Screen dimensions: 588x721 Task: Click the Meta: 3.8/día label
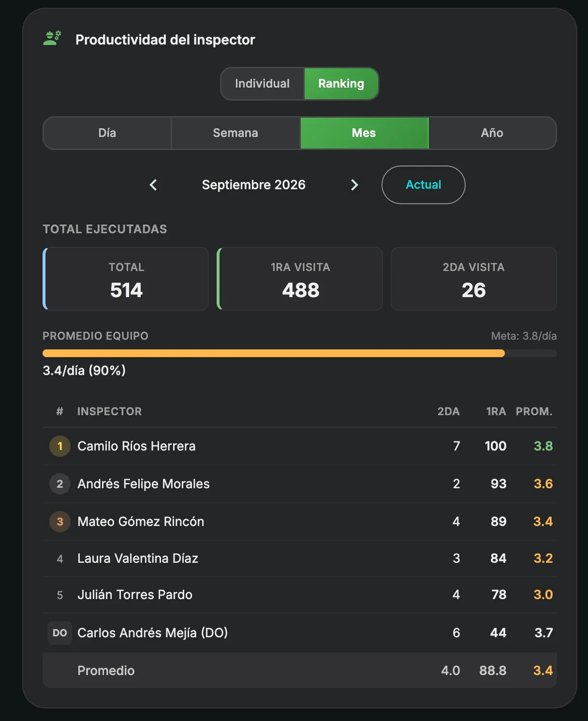(524, 336)
